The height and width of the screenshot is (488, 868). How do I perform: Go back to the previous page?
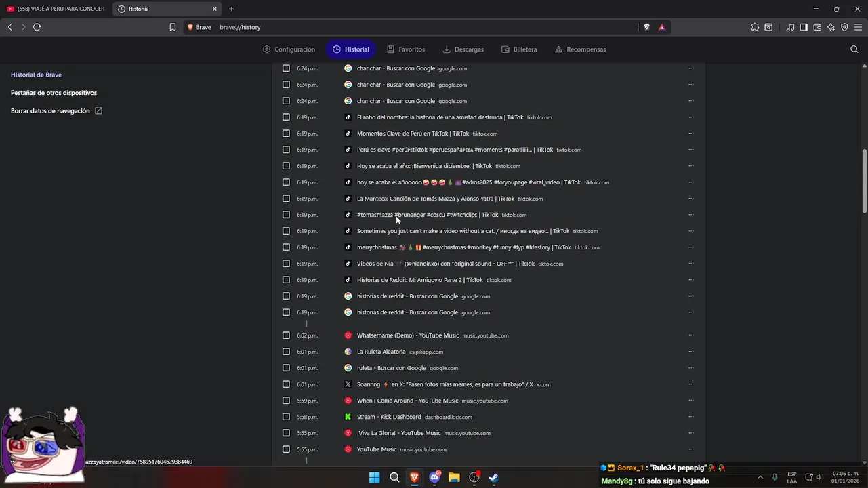coord(9,27)
